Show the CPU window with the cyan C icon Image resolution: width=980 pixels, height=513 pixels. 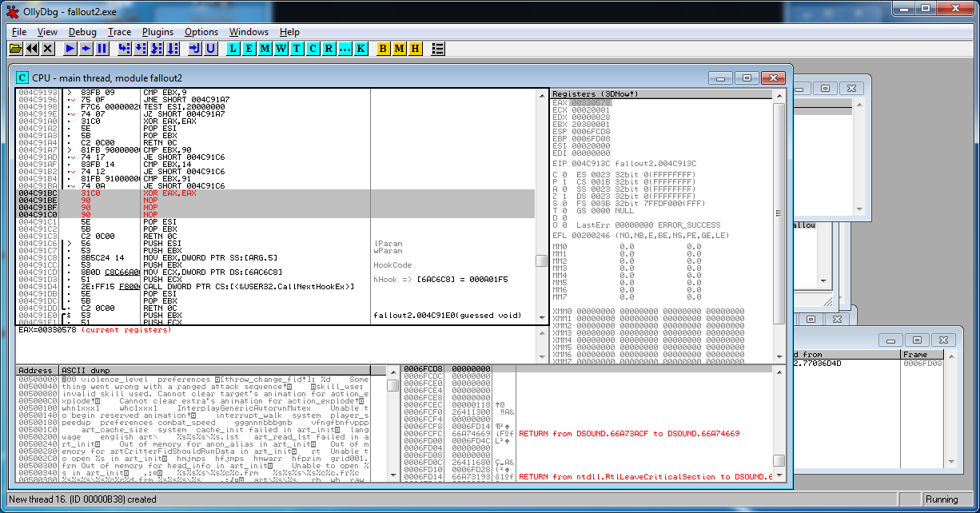click(313, 49)
